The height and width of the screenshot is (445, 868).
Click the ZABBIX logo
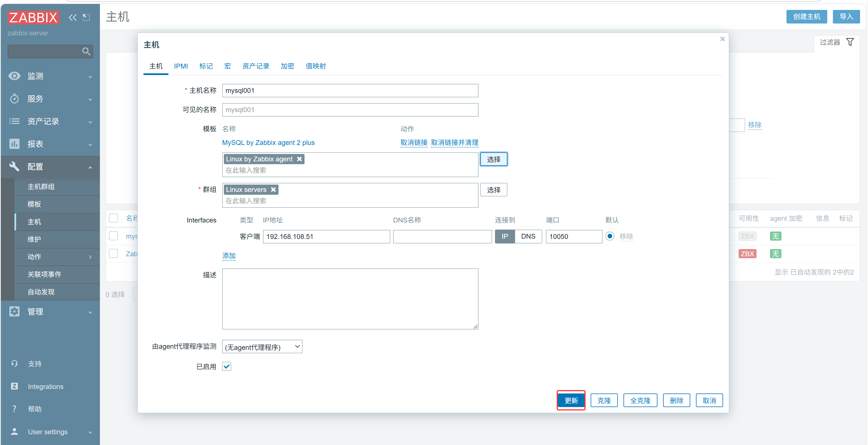[x=33, y=17]
